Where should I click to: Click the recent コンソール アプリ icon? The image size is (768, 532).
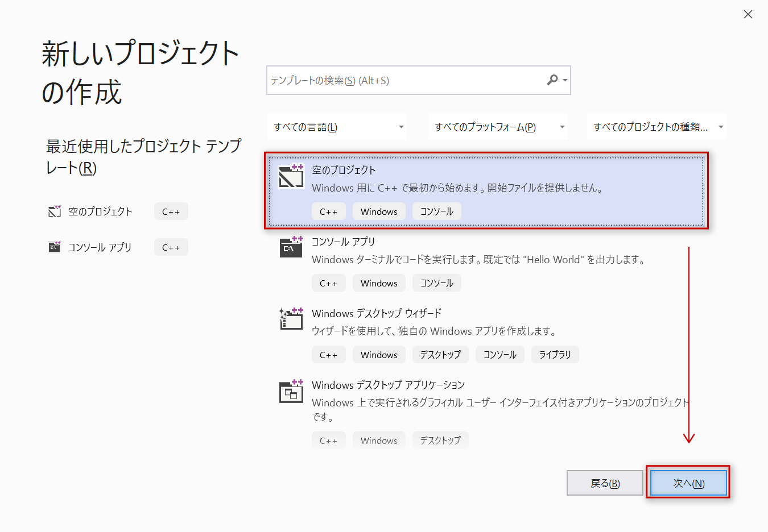pyautogui.click(x=54, y=247)
